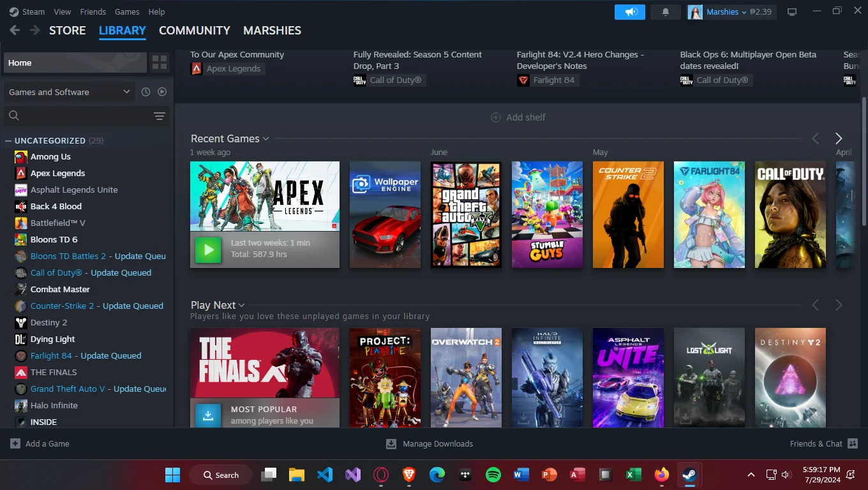Open the Friends & Chat icon
This screenshot has height=490, width=868.
pyautogui.click(x=853, y=444)
